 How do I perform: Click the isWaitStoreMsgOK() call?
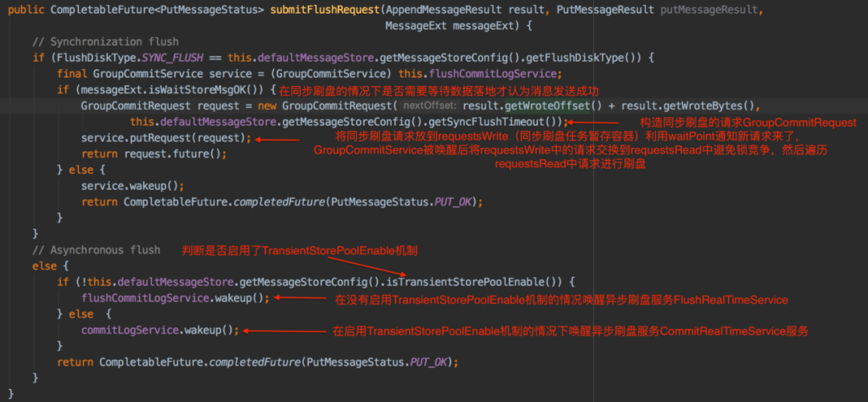pos(216,90)
